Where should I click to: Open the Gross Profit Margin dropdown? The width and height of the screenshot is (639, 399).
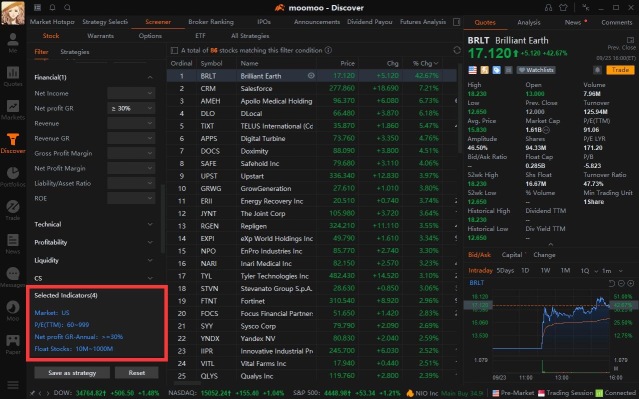(x=131, y=153)
